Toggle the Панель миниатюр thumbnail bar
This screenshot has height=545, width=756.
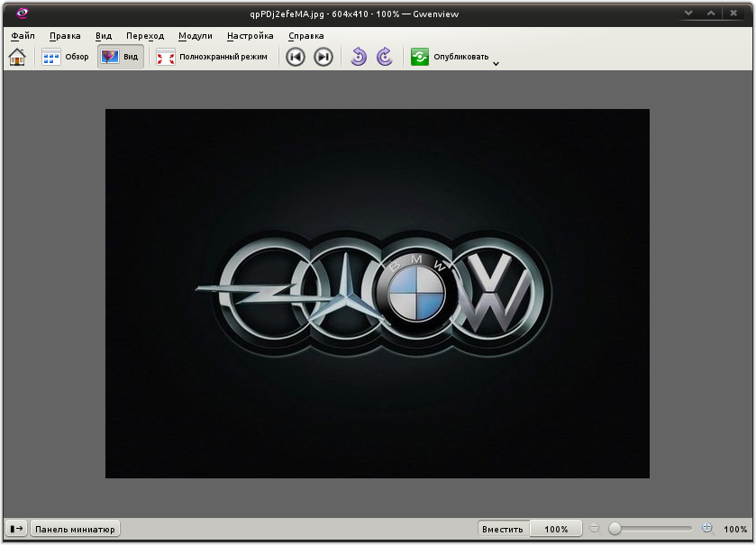coord(75,529)
